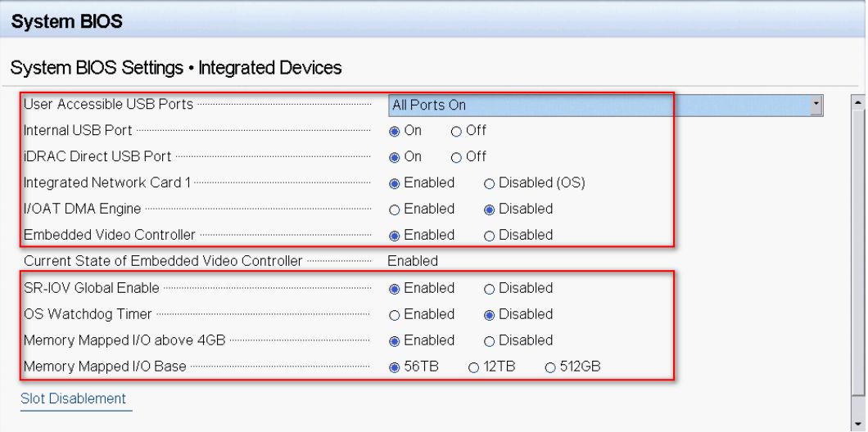The height and width of the screenshot is (432, 868).
Task: Click the All Ports On combo box
Action: pyautogui.click(x=606, y=105)
